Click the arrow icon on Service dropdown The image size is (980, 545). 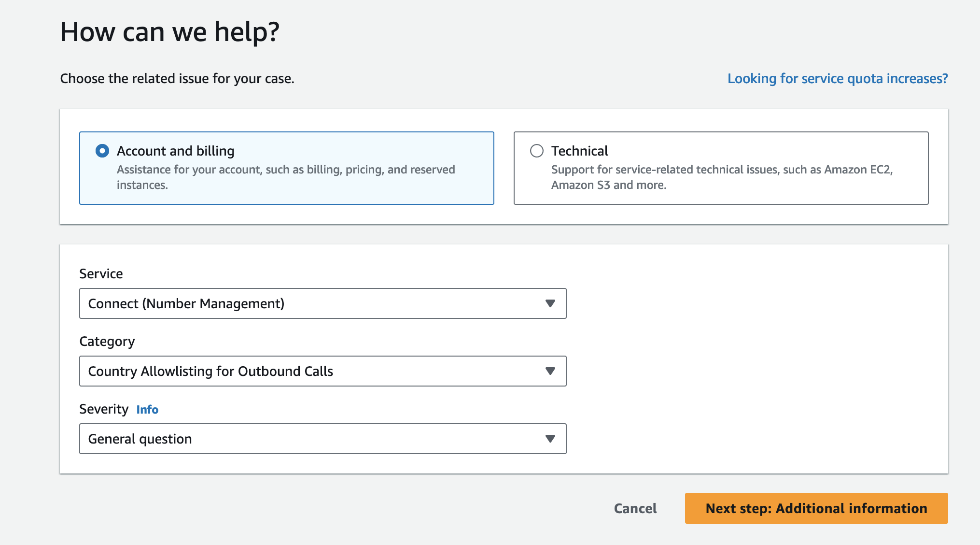[x=550, y=303]
